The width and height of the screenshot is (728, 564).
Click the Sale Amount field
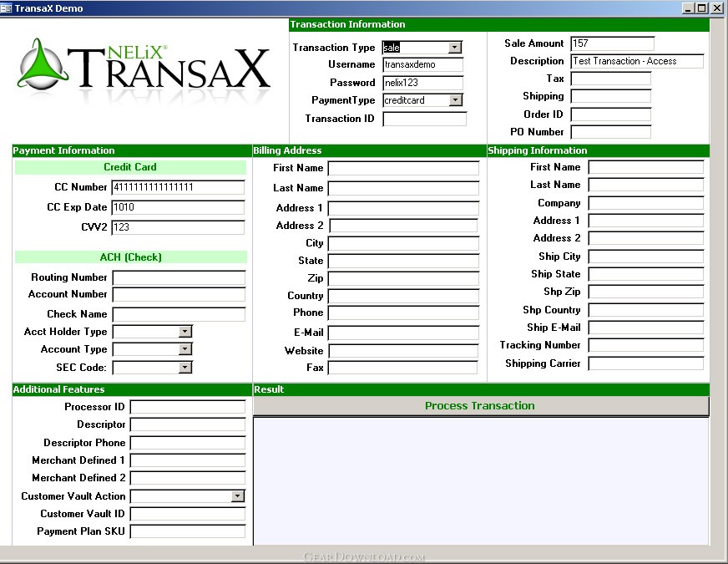[613, 43]
